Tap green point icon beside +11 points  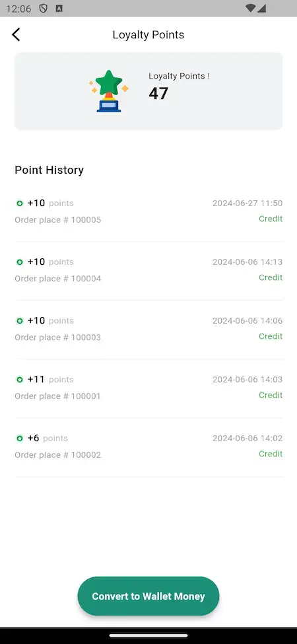point(20,380)
